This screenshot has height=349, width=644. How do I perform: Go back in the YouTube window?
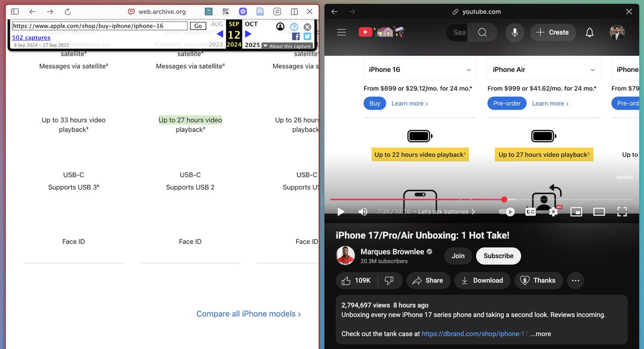point(334,11)
